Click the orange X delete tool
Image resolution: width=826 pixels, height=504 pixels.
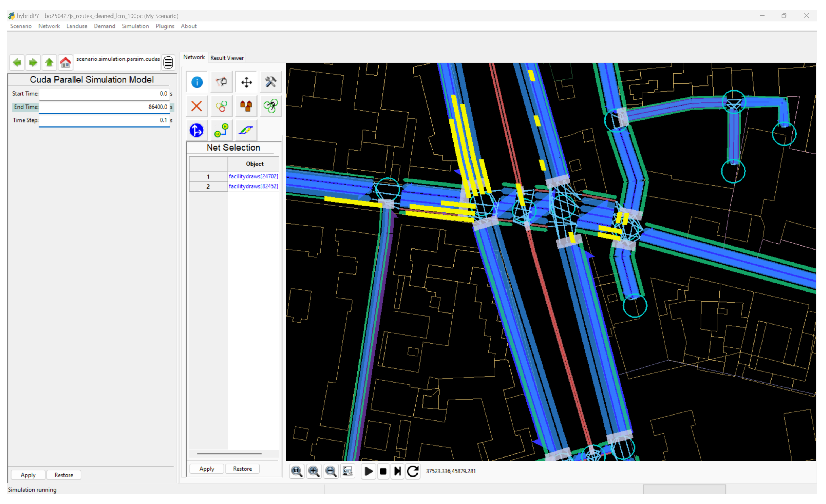(x=197, y=106)
